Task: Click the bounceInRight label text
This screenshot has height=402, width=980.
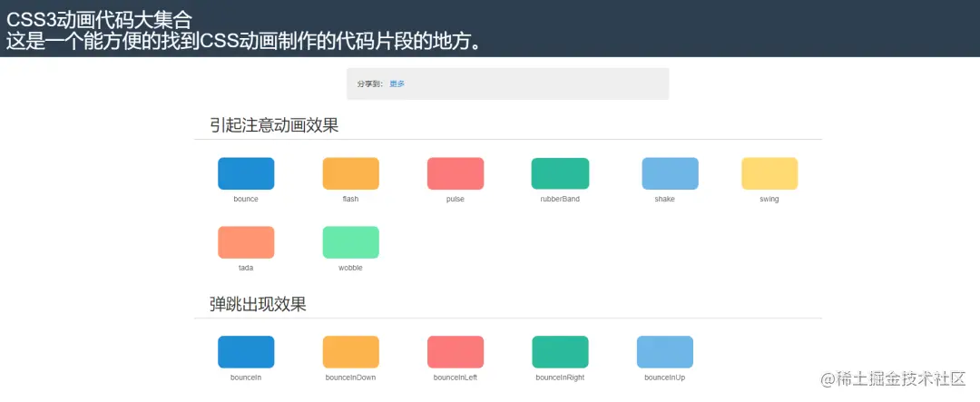Action: [x=560, y=377]
